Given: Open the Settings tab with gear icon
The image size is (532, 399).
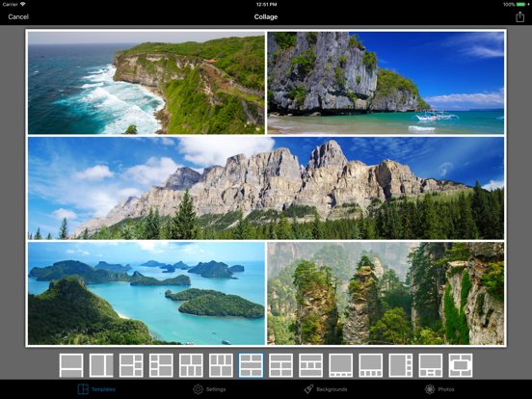Looking at the screenshot, I should pyautogui.click(x=209, y=389).
